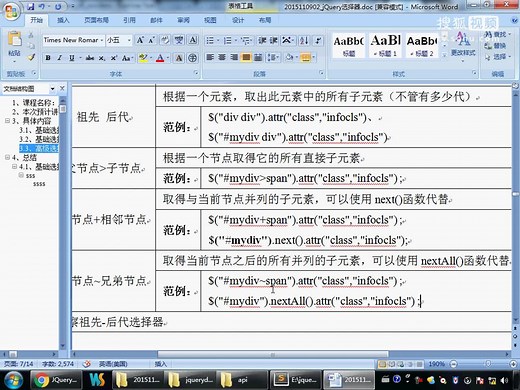Image resolution: width=520 pixels, height=390 pixels.
Task: Click the Shrink Font icon
Action: pyautogui.click(x=151, y=40)
